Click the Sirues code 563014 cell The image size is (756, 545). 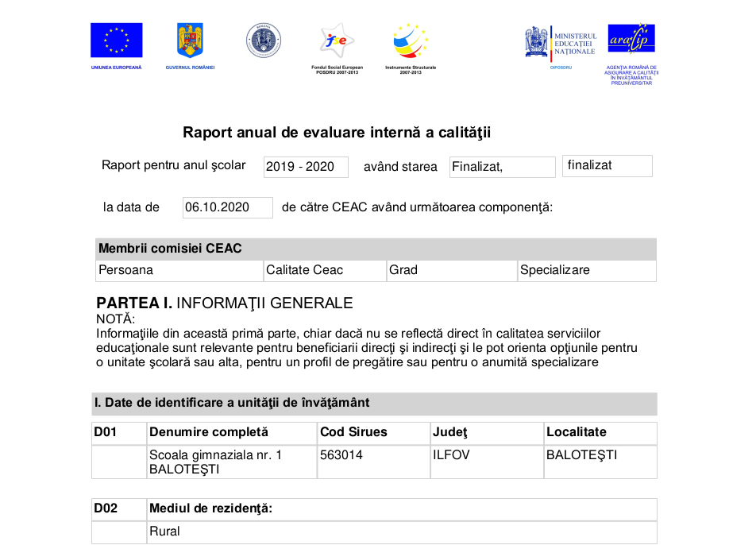(374, 462)
